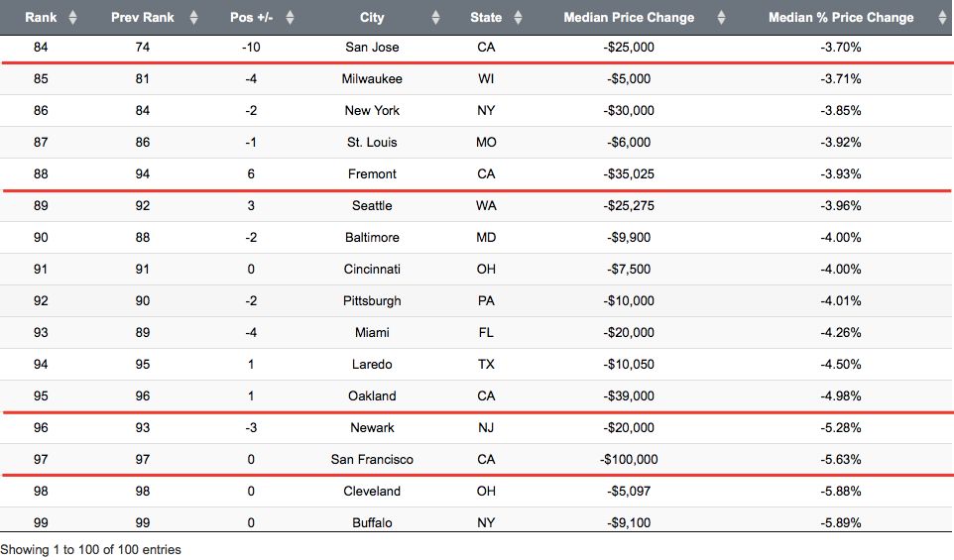Image resolution: width=954 pixels, height=560 pixels.
Task: Select the San Jose city cell
Action: click(372, 48)
